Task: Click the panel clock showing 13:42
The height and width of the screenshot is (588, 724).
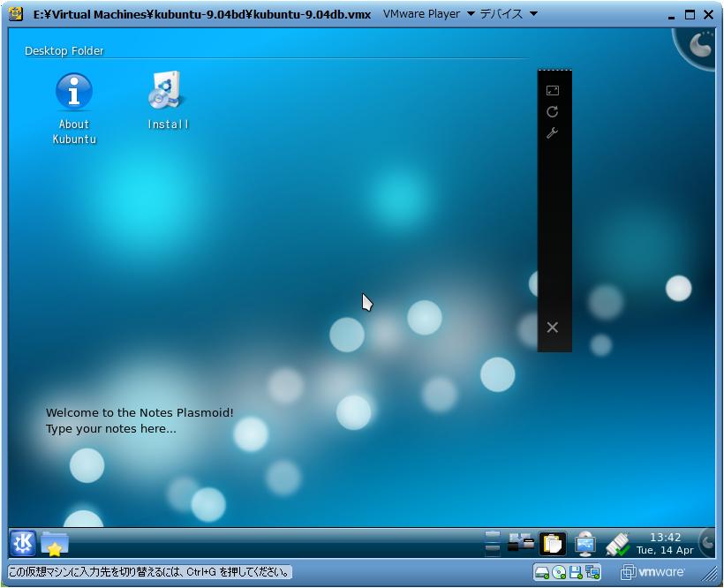Action: point(665,543)
